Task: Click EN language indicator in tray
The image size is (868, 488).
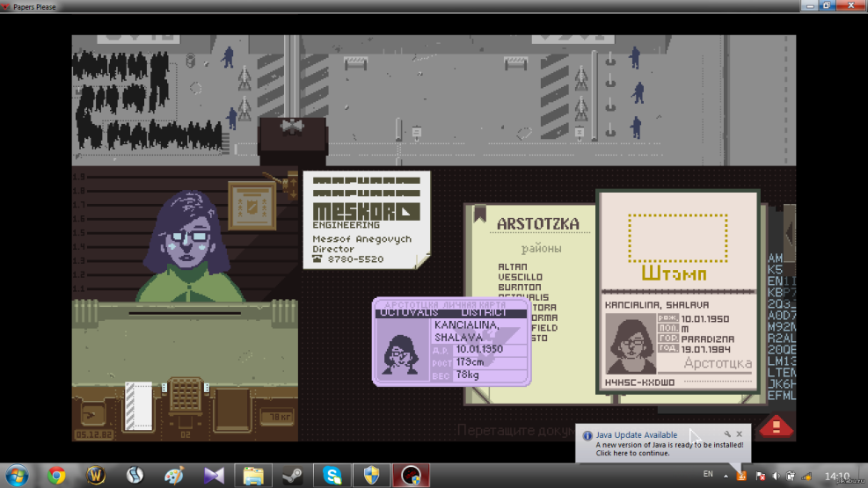Action: tap(708, 474)
